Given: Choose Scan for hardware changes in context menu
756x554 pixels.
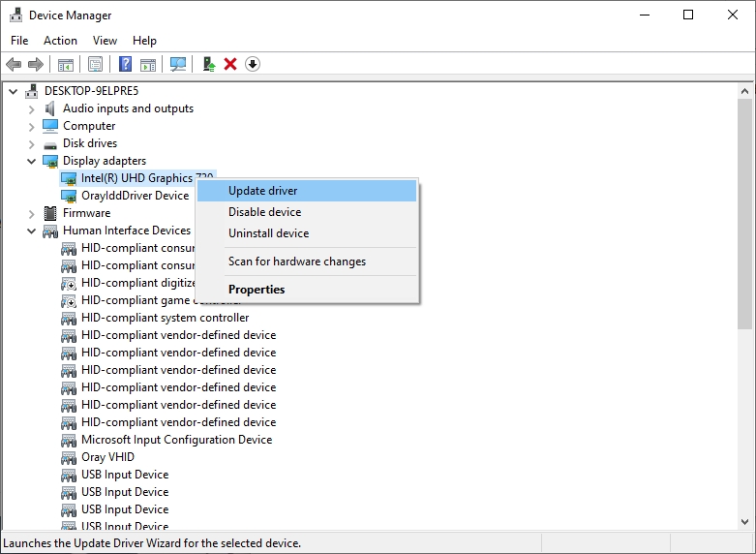Looking at the screenshot, I should pyautogui.click(x=307, y=262).
